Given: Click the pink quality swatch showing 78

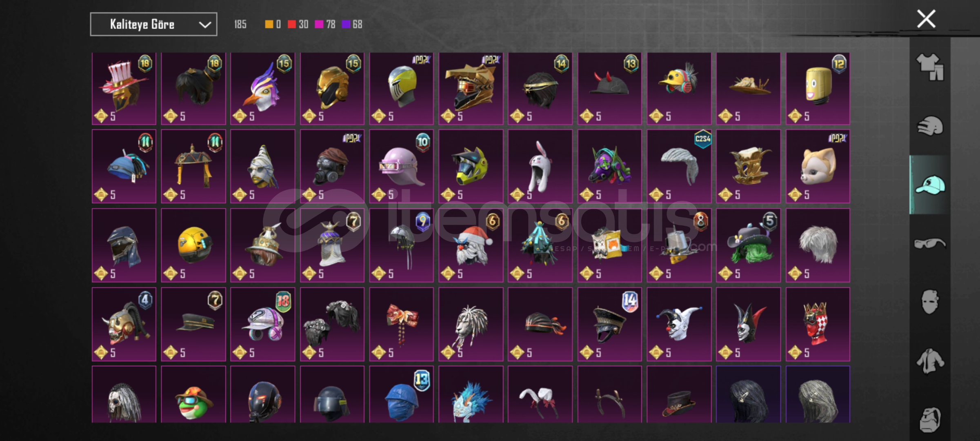Looking at the screenshot, I should click(319, 24).
